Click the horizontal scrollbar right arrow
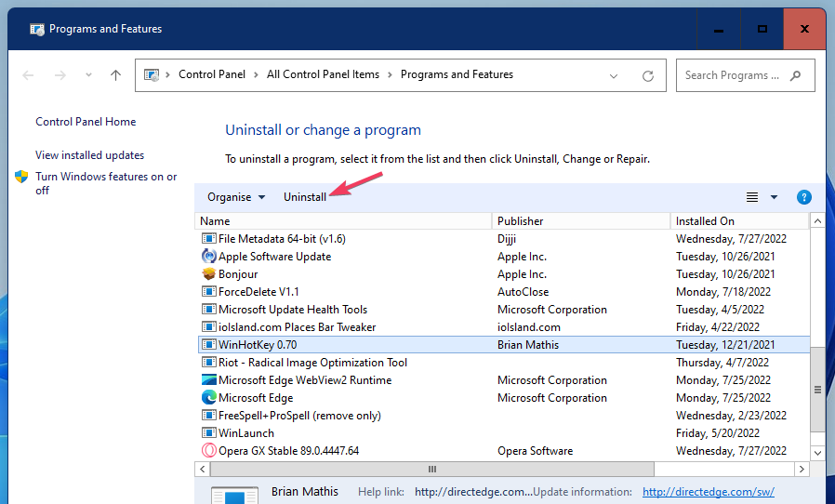Screen dimensions: 835x504 coord(802,470)
